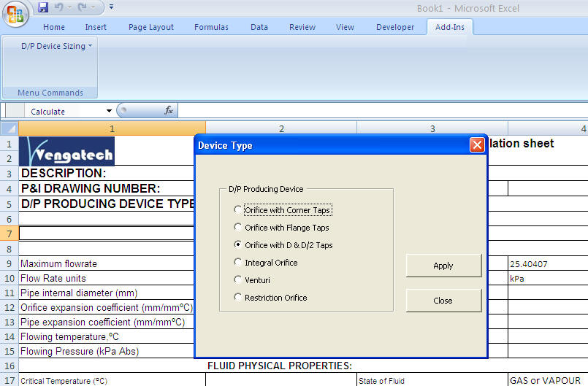Click the Vengatech logo image
588x386 pixels.
click(x=66, y=151)
